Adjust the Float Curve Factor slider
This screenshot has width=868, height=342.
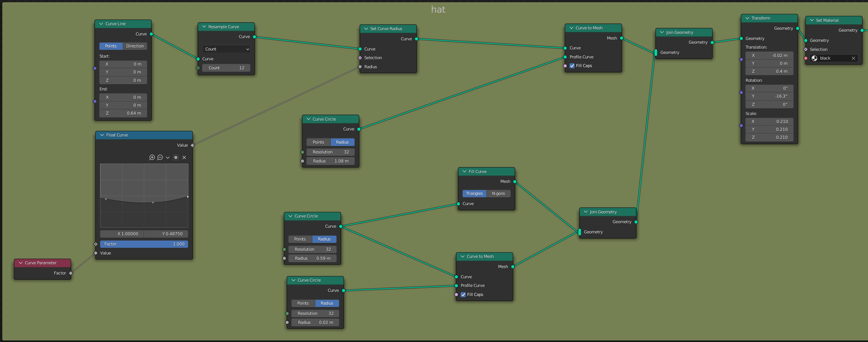(x=144, y=244)
